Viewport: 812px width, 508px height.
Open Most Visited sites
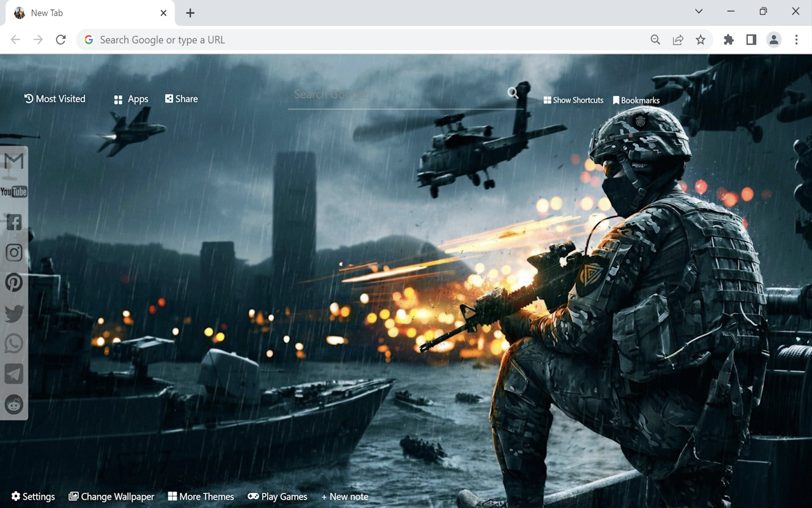[55, 98]
